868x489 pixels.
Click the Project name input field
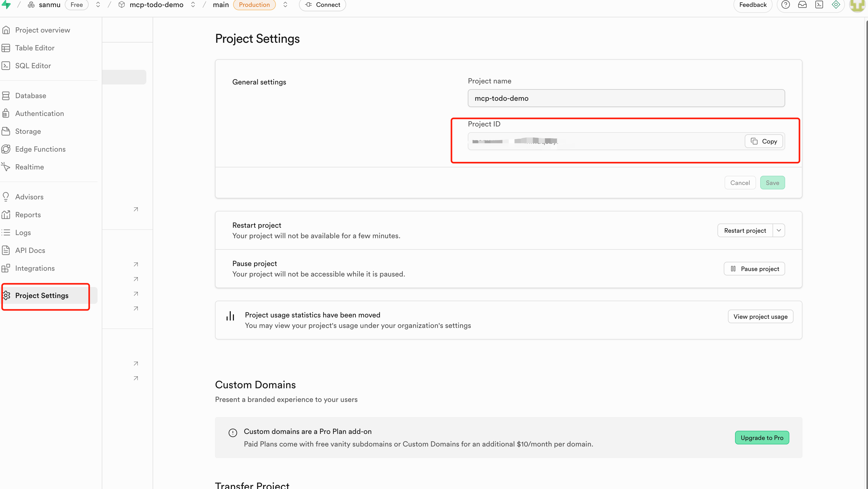tap(626, 98)
